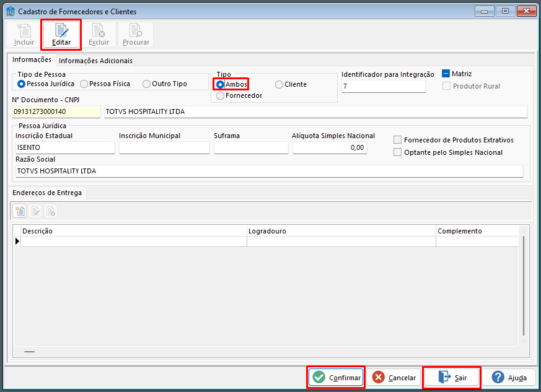Click the Incluir toolbar icon

coord(24,35)
